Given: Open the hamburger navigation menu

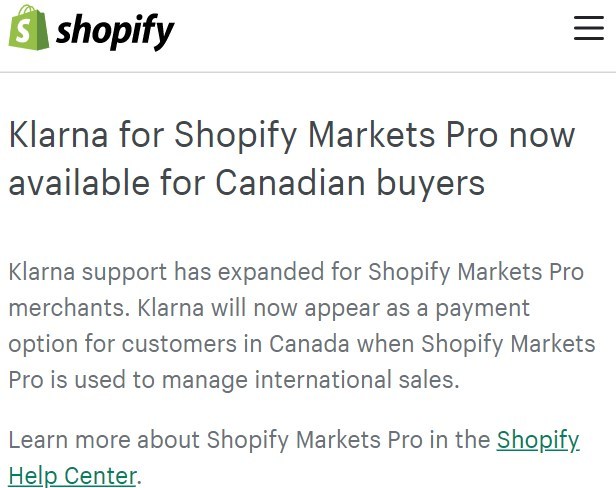Looking at the screenshot, I should [588, 28].
